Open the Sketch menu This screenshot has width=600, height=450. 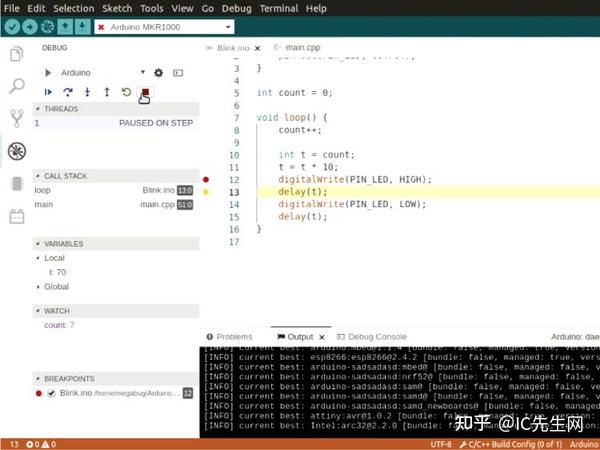pyautogui.click(x=117, y=8)
